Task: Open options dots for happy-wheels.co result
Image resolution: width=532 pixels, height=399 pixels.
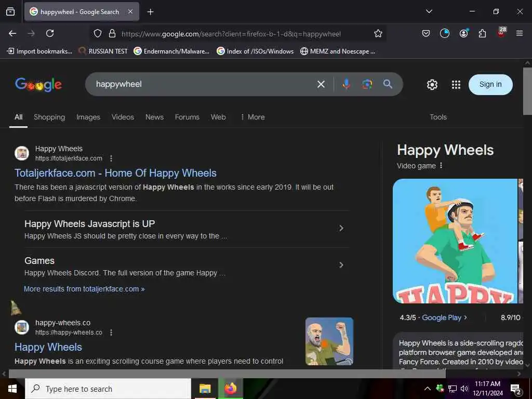Action: click(x=111, y=332)
